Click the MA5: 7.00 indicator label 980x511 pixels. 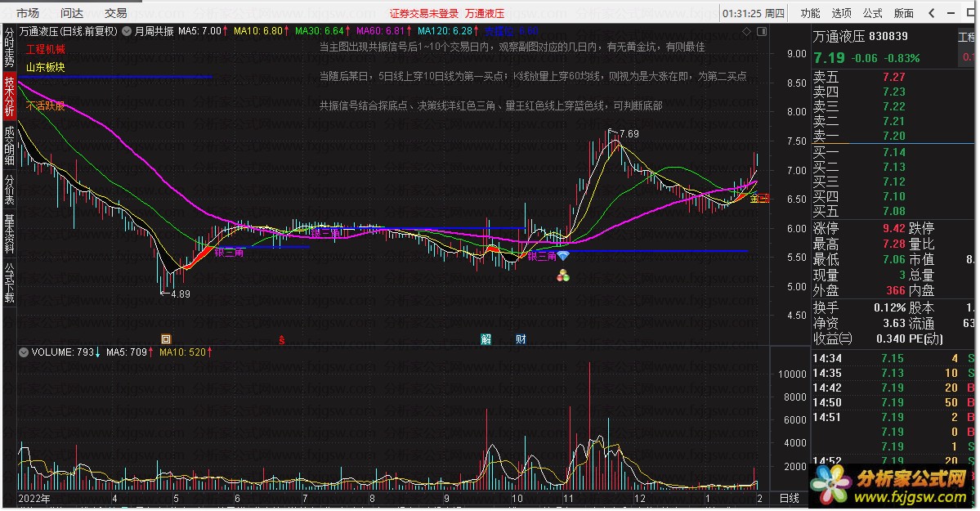203,30
